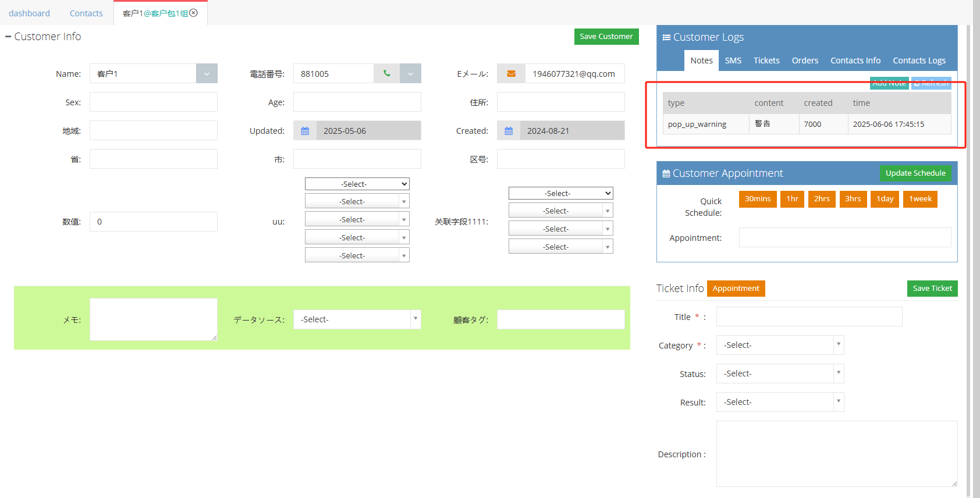Image resolution: width=980 pixels, height=498 pixels.
Task: Schedule quick 1week appointment
Action: pos(920,199)
